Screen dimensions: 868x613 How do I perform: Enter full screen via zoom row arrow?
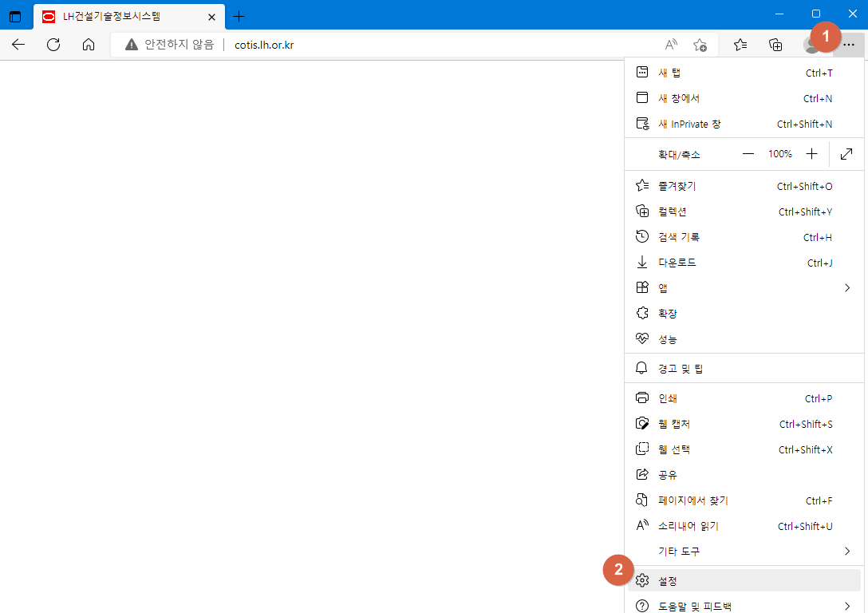(846, 154)
